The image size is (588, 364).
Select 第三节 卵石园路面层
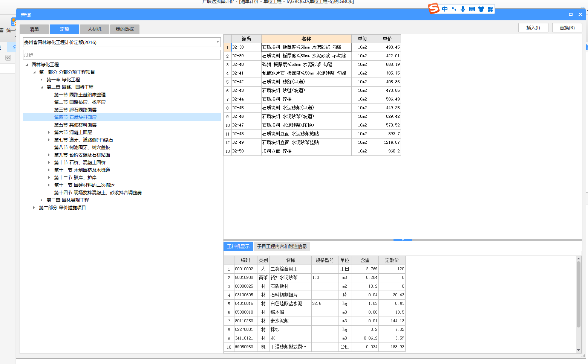(x=75, y=110)
